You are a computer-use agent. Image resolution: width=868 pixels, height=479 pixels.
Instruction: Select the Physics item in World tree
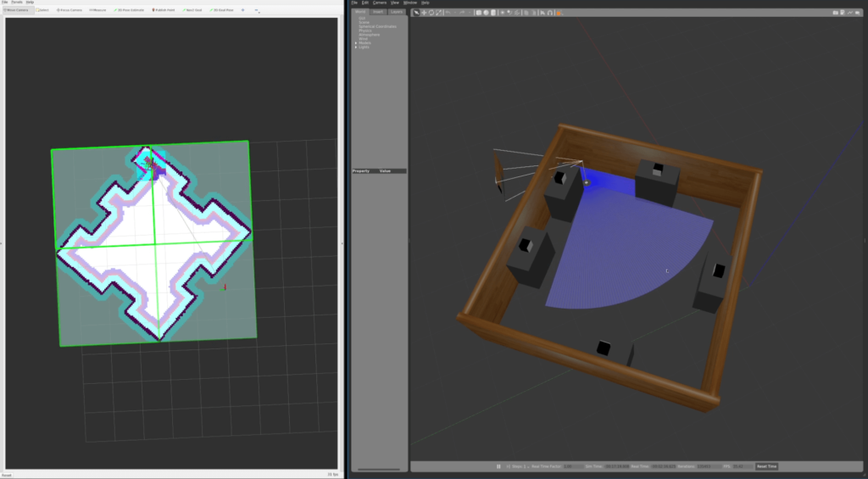[364, 31]
